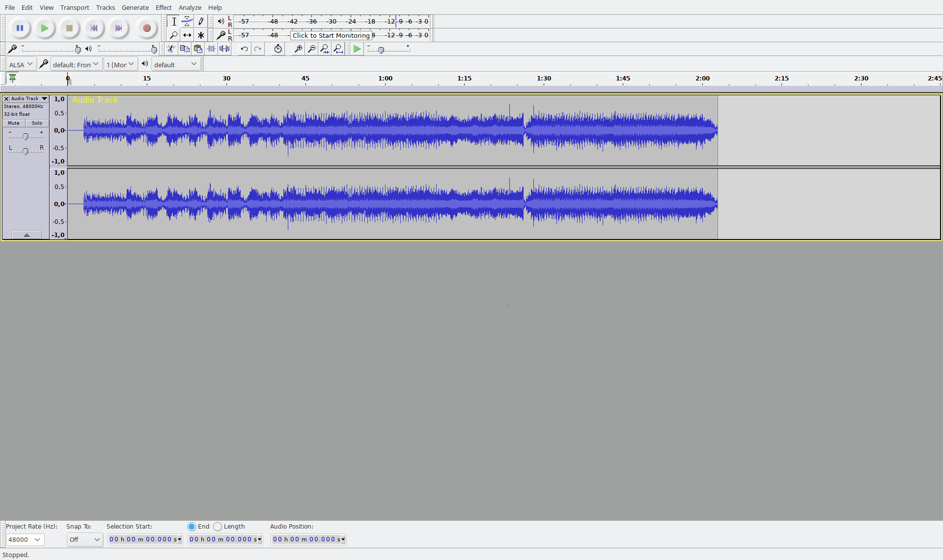Click the Paste toolbar icon

(198, 49)
